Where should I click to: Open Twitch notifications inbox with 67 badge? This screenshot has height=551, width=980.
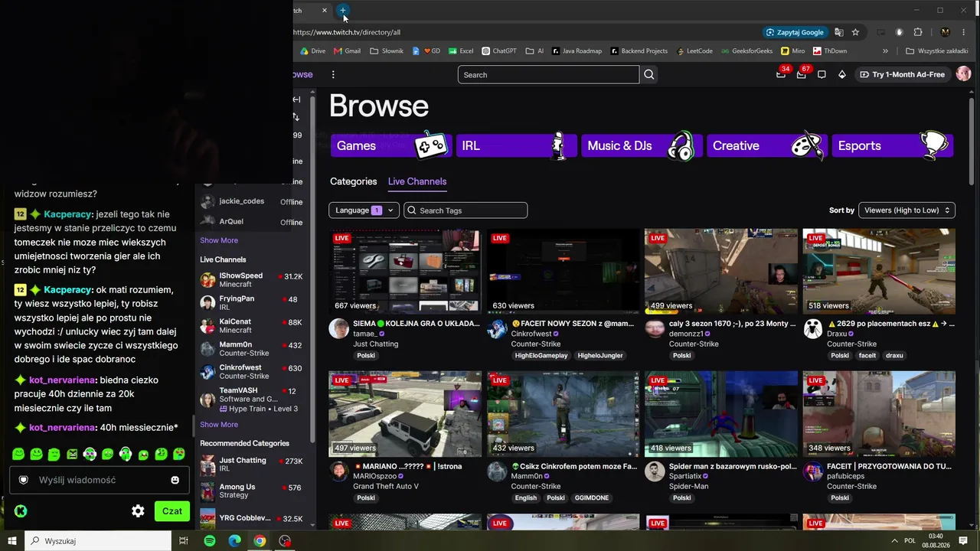point(802,74)
